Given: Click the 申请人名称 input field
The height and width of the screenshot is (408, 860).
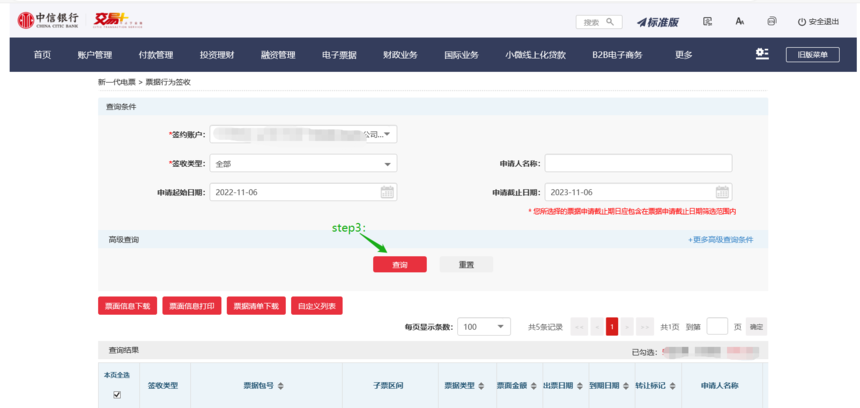Looking at the screenshot, I should 638,163.
